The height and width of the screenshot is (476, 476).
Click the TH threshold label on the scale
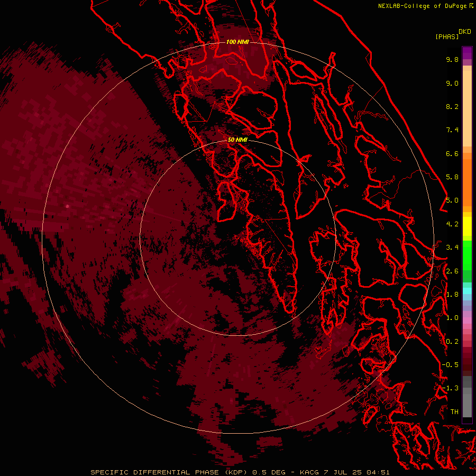click(454, 412)
